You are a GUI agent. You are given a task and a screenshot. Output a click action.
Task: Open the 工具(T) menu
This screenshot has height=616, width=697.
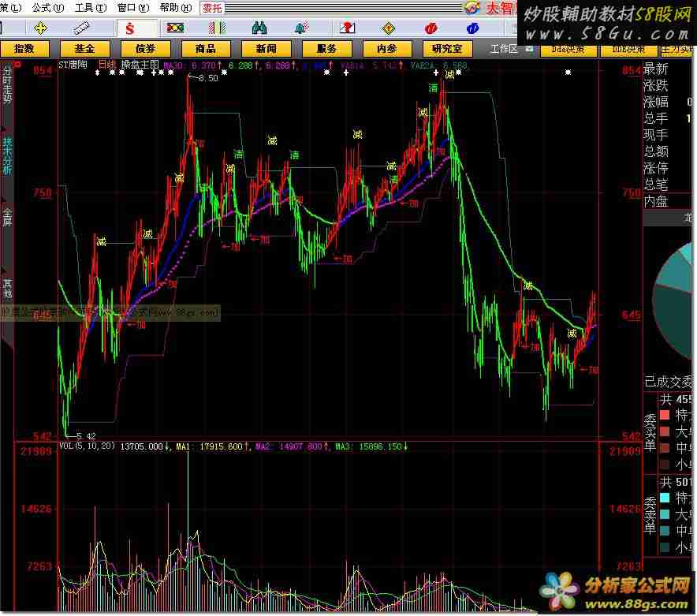[x=91, y=8]
